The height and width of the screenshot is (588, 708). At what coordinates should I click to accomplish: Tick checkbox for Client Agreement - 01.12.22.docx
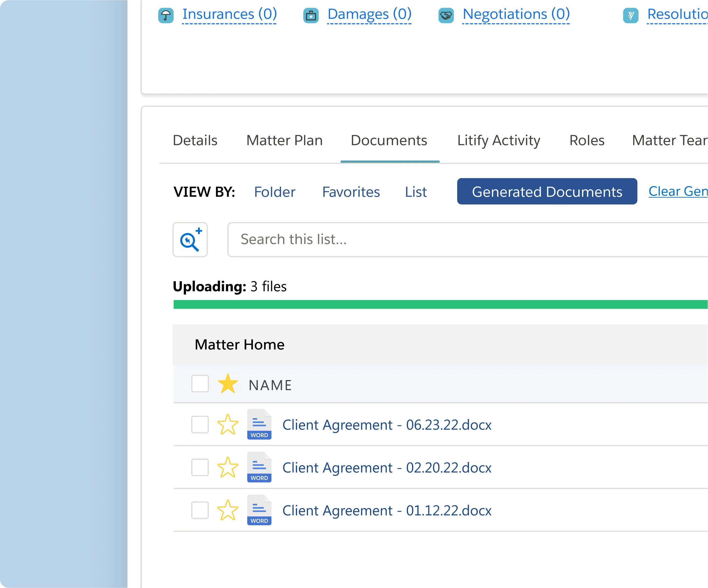200,510
